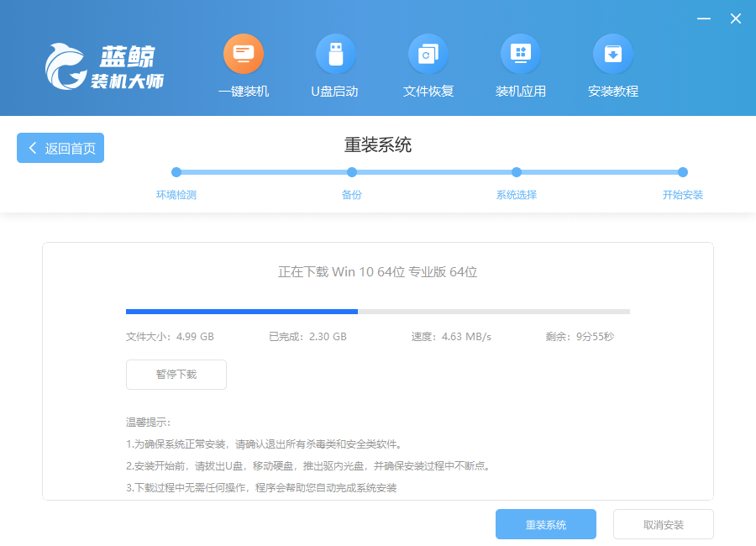Click the 环境检测 step dot
Image resolution: width=756 pixels, height=546 pixels.
coord(176,172)
